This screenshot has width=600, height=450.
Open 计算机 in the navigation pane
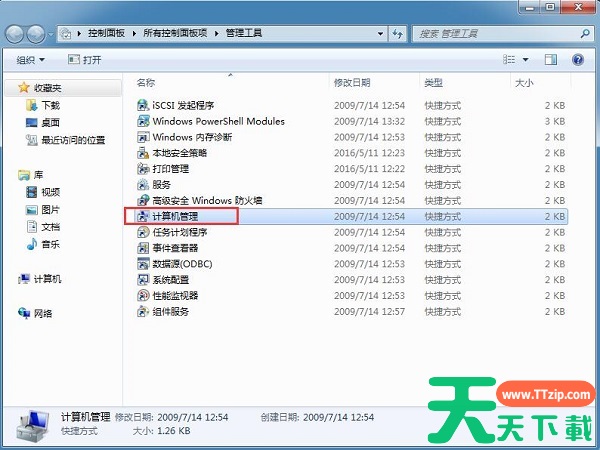pos(47,279)
